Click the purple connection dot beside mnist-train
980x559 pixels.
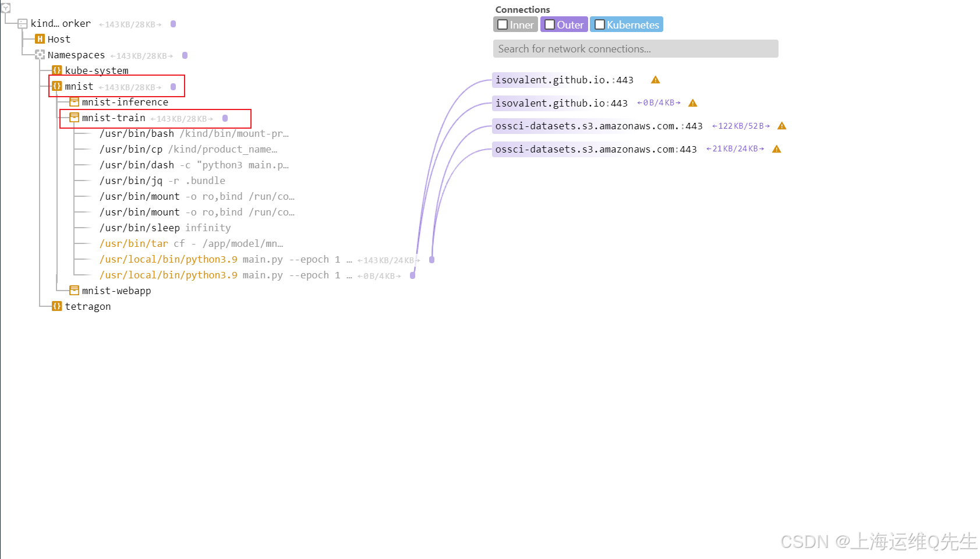pos(225,118)
